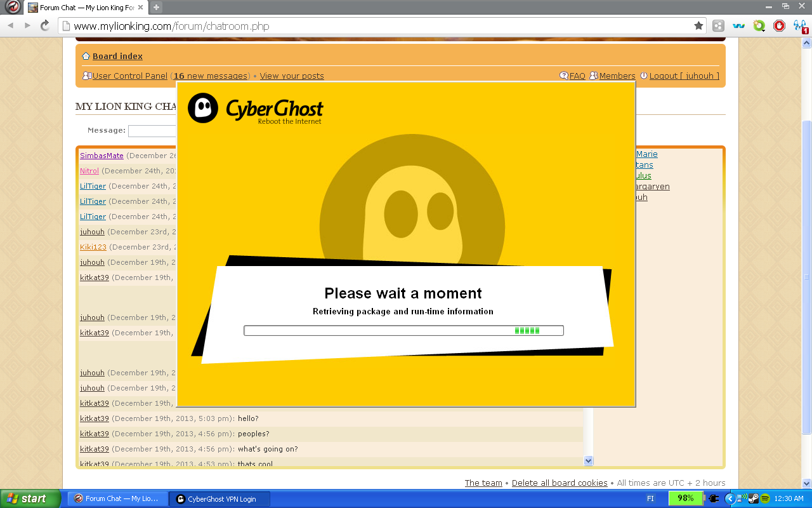Switch keyboard language via FI indicator
812x508 pixels.
coord(651,498)
